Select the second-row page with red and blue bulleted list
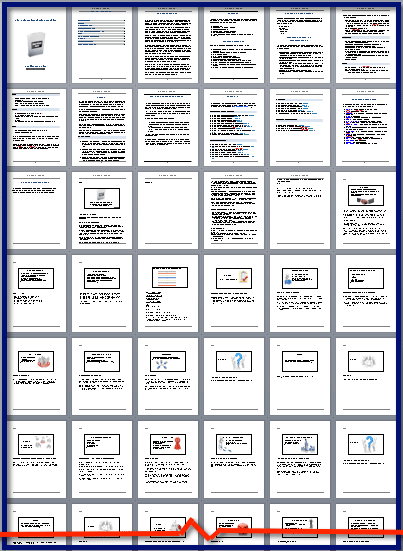This screenshot has width=403, height=551. point(366,127)
